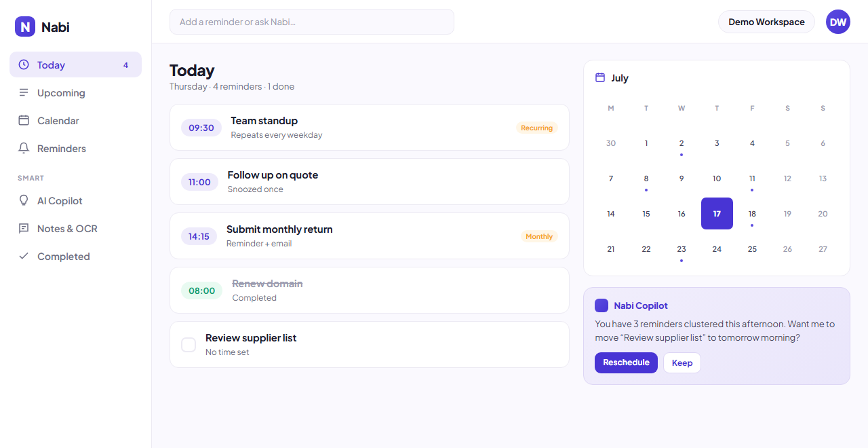Click the list icon beside Upcoming
Viewport: 868px width, 448px height.
(x=24, y=92)
